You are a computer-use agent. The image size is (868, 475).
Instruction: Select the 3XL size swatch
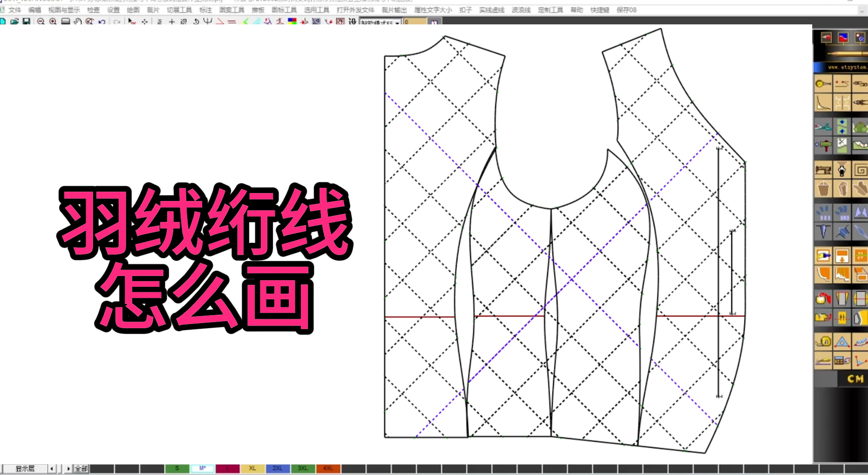click(303, 468)
